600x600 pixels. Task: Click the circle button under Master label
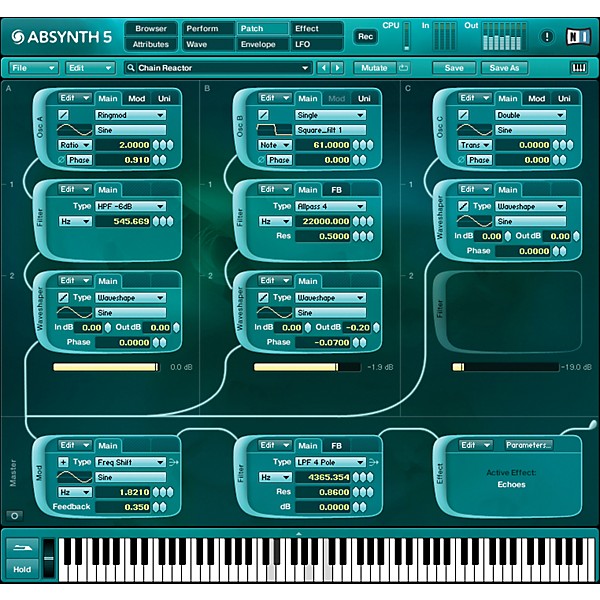pyautogui.click(x=15, y=516)
